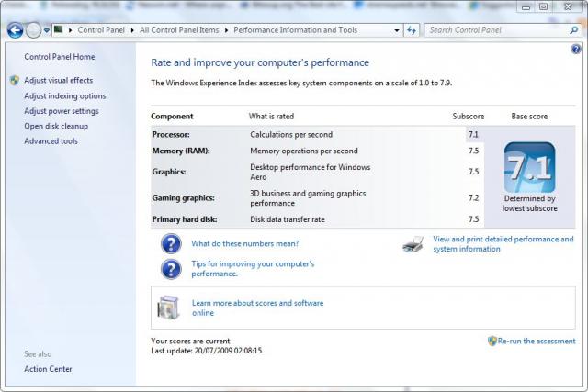Select the Primary hard disk row label
Image resolution: width=588 pixels, height=392 pixels.
[x=184, y=219]
